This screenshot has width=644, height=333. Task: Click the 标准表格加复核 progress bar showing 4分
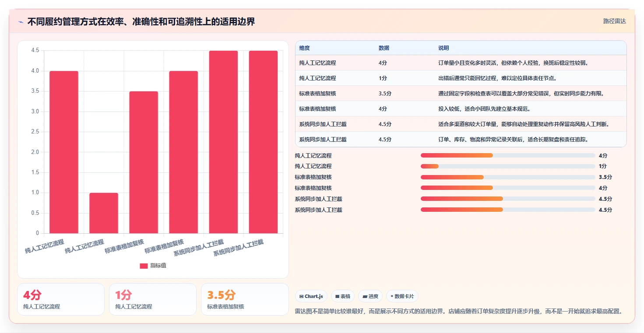[x=508, y=188]
